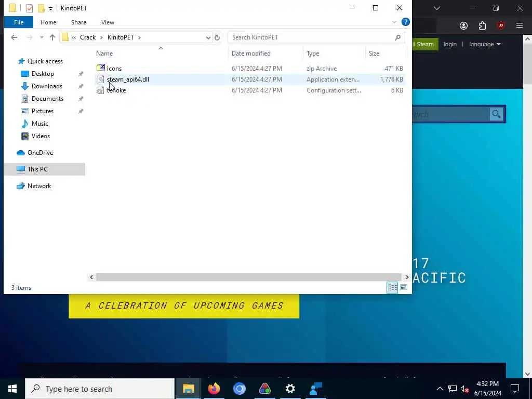Open the browser account icon
This screenshot has width=532, height=399.
pyautogui.click(x=463, y=26)
